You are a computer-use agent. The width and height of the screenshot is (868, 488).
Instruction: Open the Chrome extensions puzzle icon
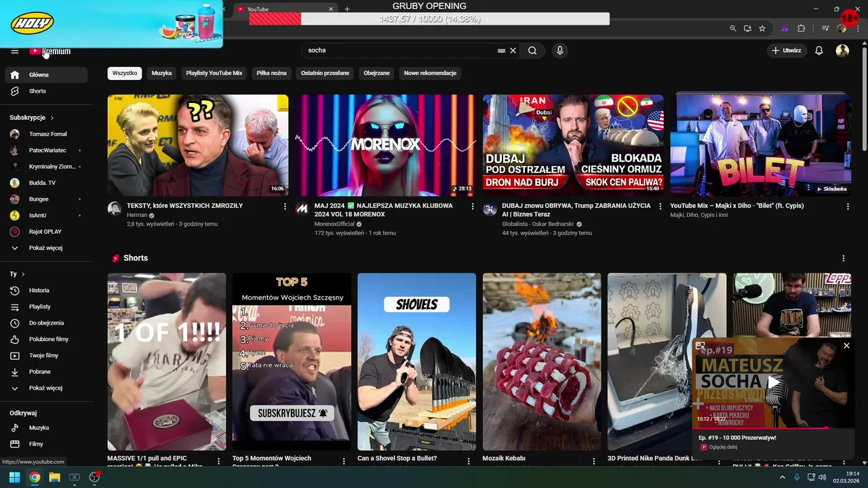click(801, 28)
